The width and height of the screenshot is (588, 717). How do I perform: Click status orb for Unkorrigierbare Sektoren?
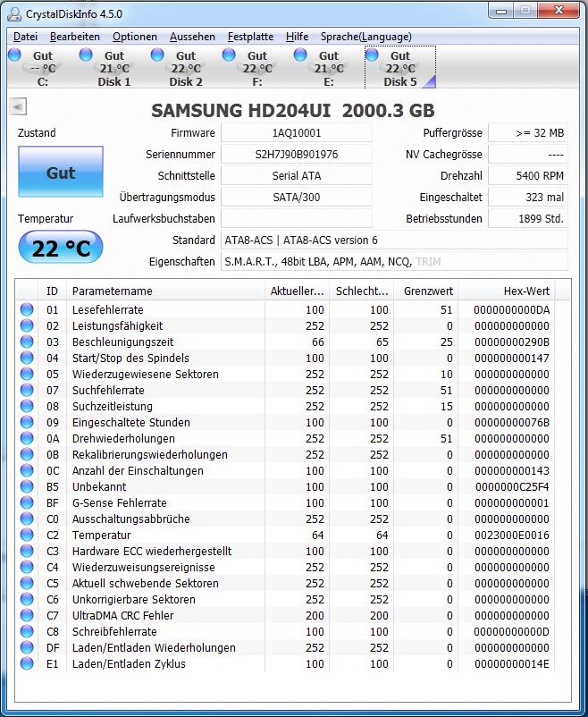coord(27,599)
